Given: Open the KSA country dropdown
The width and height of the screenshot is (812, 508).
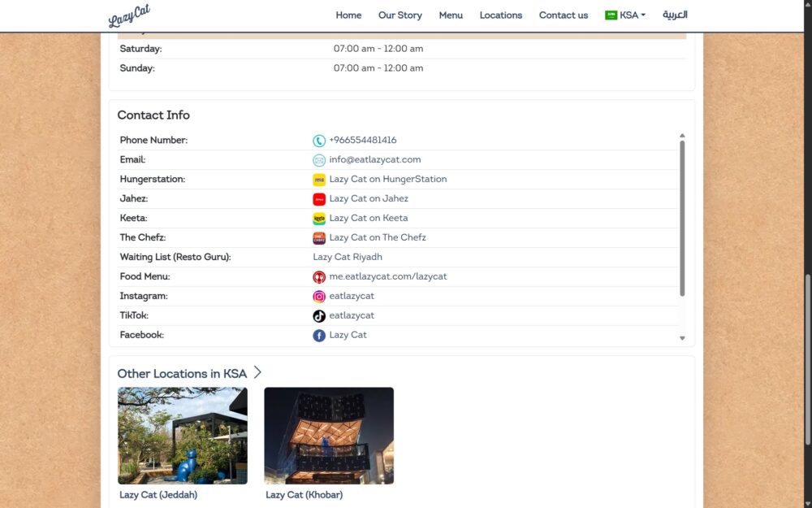Looking at the screenshot, I should [x=625, y=15].
